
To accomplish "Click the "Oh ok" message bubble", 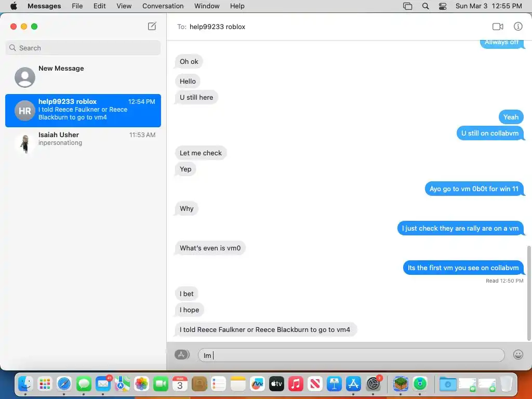I will coord(189,61).
